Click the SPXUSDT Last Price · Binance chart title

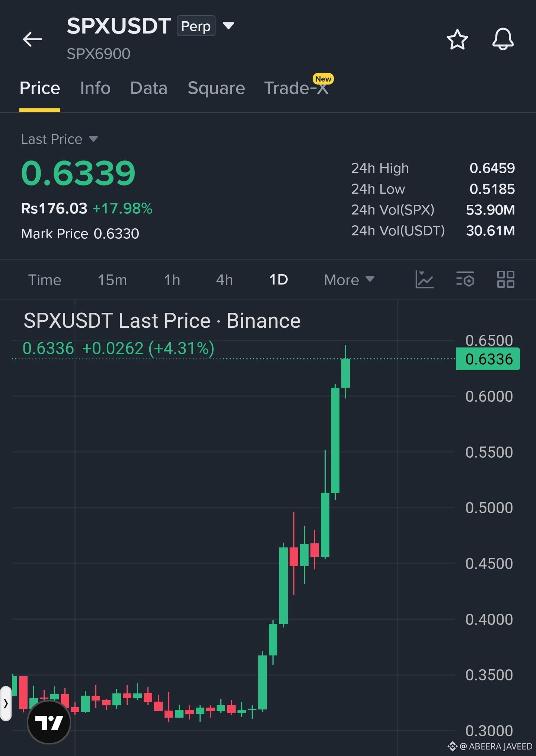[x=162, y=321]
